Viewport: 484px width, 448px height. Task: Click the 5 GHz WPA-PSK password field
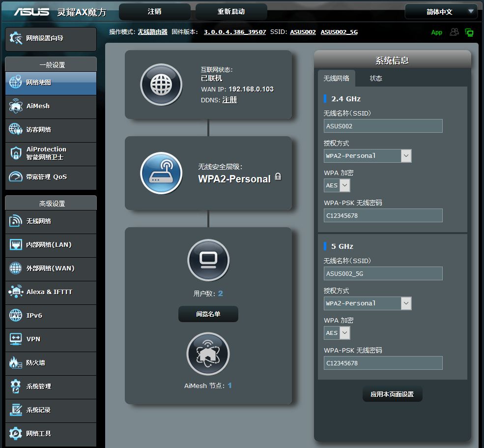pyautogui.click(x=383, y=363)
